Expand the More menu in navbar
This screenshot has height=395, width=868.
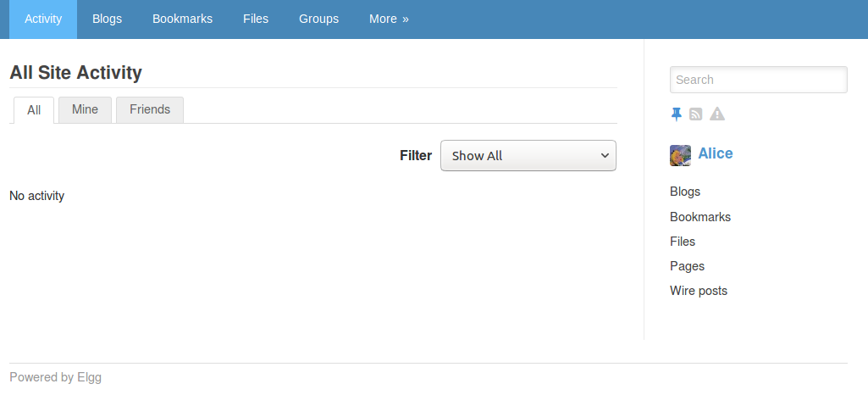point(389,19)
